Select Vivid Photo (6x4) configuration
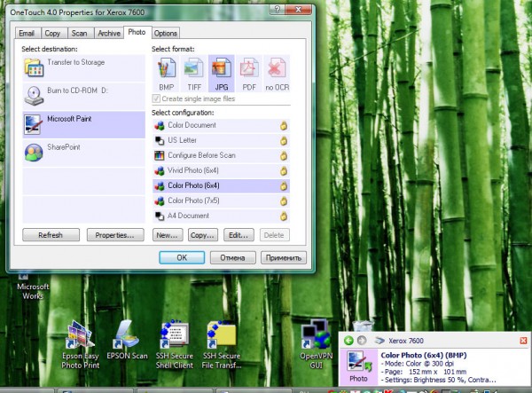532x393 pixels. point(221,170)
